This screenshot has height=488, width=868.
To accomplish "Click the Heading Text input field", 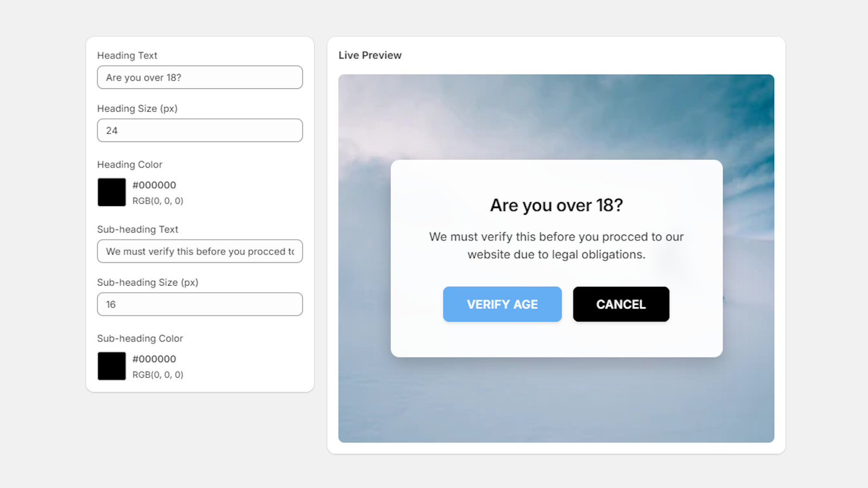I will [x=200, y=77].
